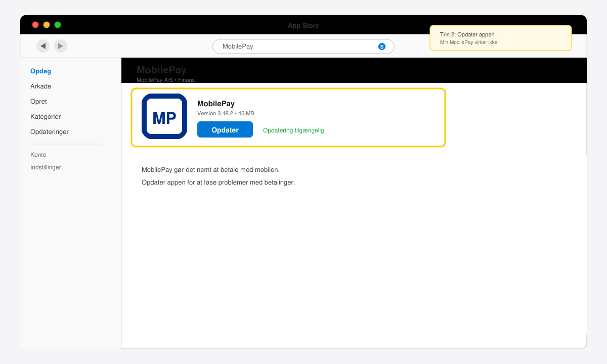The image size is (607, 364).
Task: Click the 'Version 3.48.2 • 45 MB' text
Action: point(226,113)
